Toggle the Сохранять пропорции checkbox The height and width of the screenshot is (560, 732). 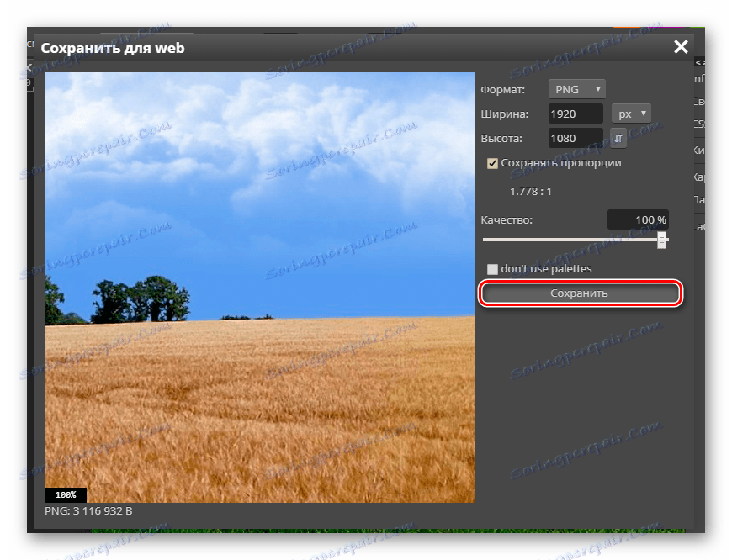(492, 163)
